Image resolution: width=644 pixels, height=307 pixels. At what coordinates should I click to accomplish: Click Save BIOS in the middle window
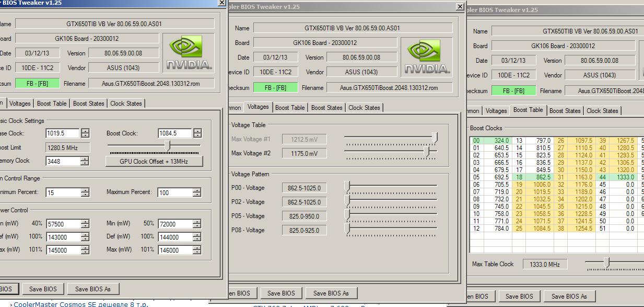(x=281, y=293)
